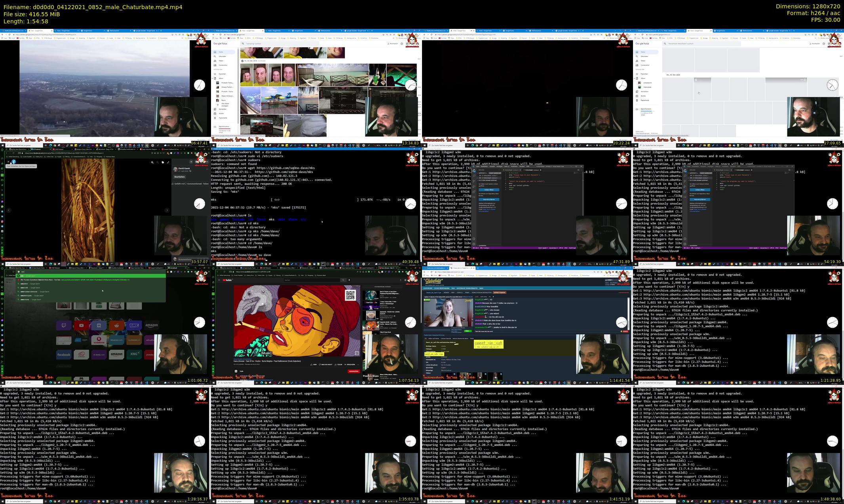Click Hochladen button in Google Fotos header

pyautogui.click(x=392, y=44)
